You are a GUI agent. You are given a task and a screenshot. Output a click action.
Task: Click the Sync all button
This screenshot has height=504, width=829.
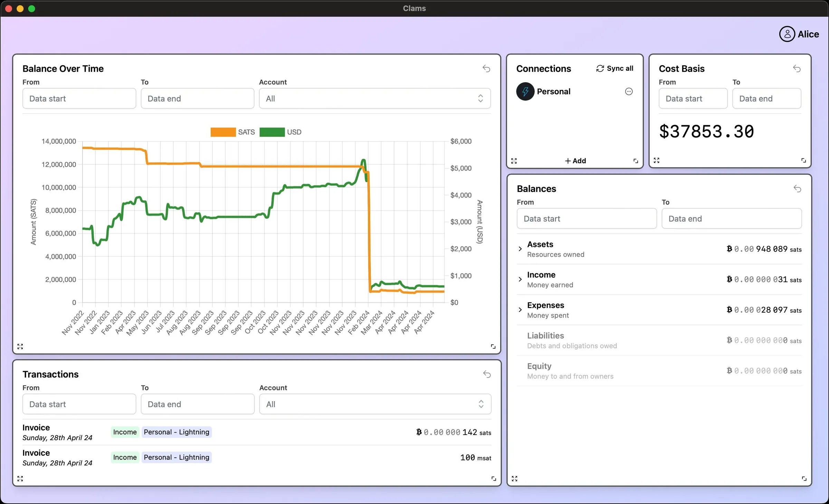point(614,68)
